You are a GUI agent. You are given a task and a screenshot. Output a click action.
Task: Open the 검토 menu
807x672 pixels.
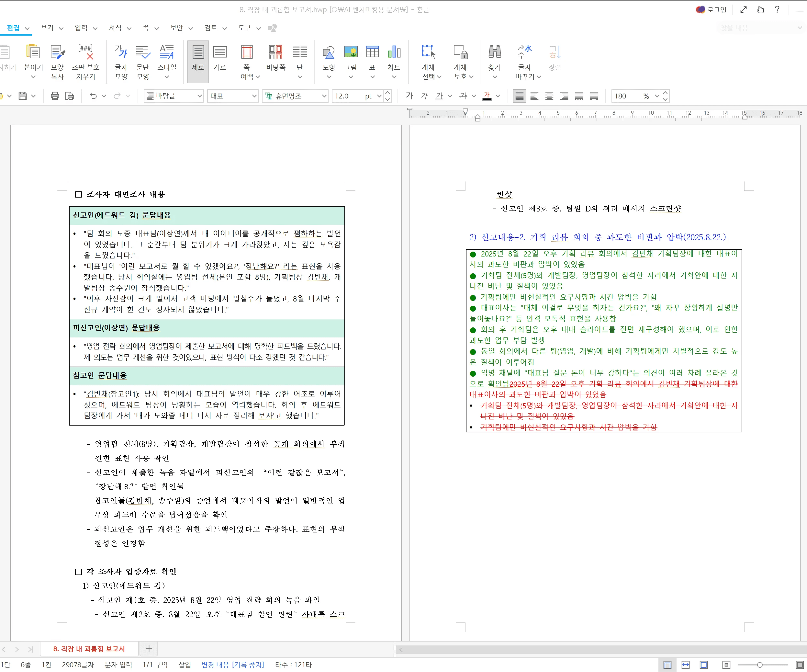(210, 28)
